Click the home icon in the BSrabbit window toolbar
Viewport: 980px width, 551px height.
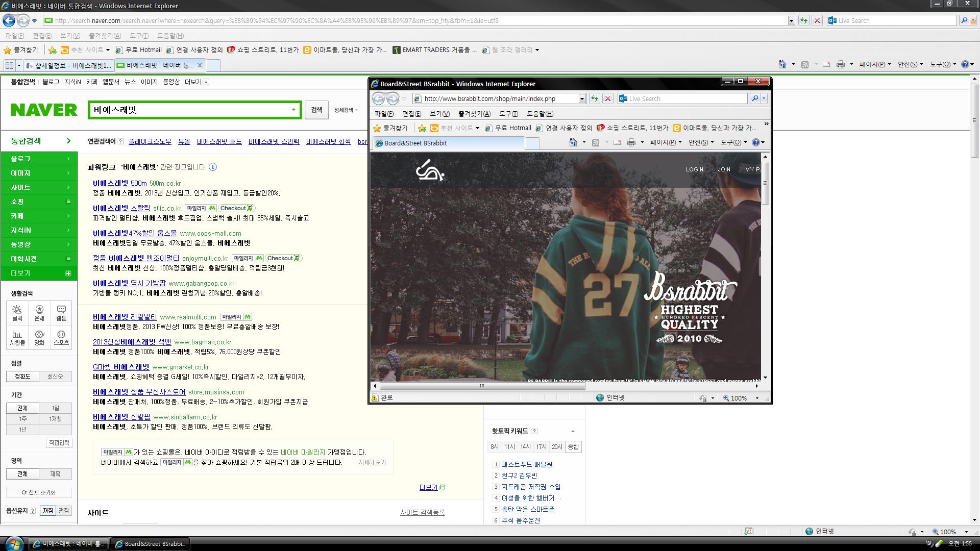573,142
